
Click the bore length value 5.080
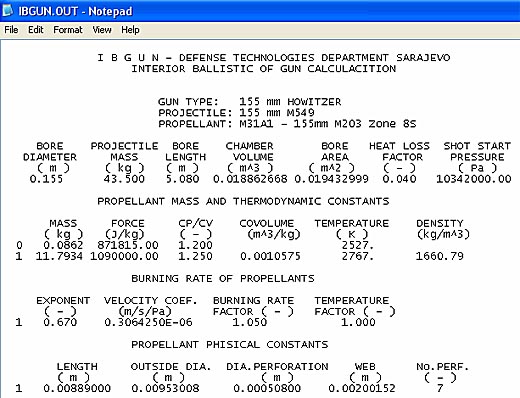pyautogui.click(x=182, y=179)
